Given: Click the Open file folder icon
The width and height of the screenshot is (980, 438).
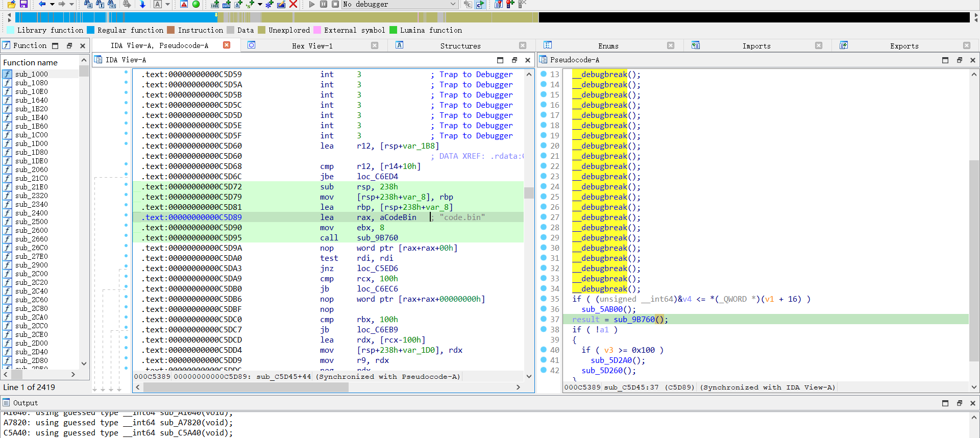Looking at the screenshot, I should point(11,4).
